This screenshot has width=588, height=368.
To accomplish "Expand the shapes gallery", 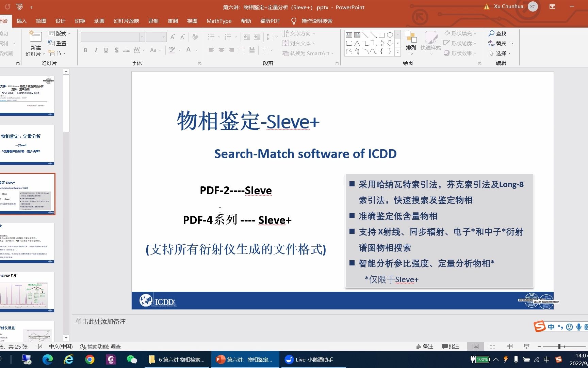I will coord(397,52).
